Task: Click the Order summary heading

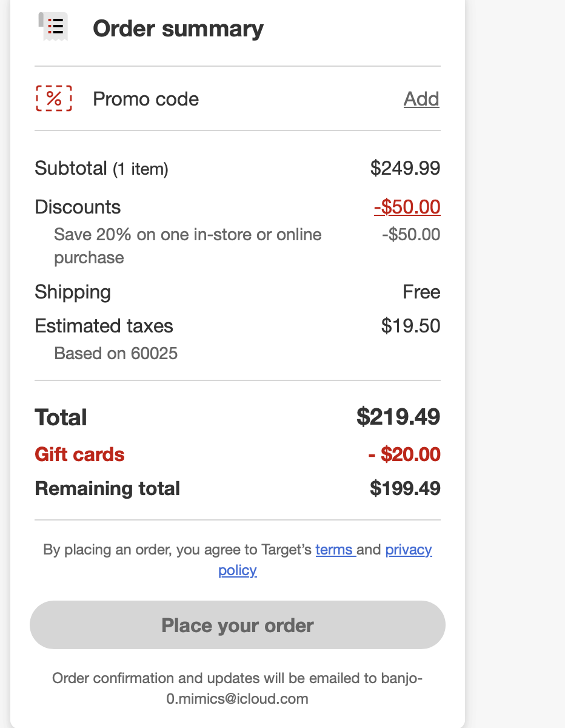Action: click(178, 29)
